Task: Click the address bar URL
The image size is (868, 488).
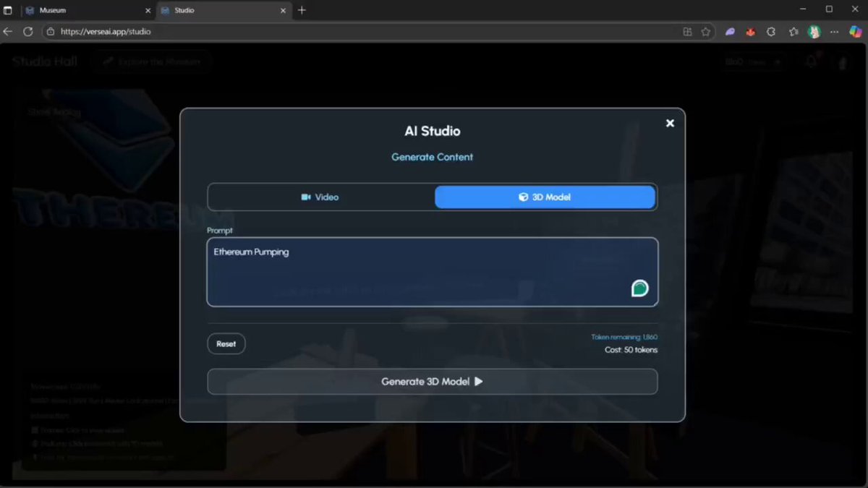Action: (106, 32)
